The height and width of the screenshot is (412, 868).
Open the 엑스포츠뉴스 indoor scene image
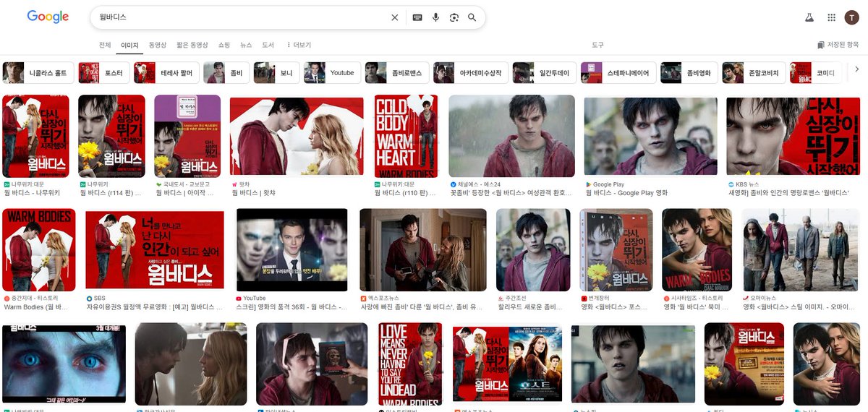coord(422,250)
